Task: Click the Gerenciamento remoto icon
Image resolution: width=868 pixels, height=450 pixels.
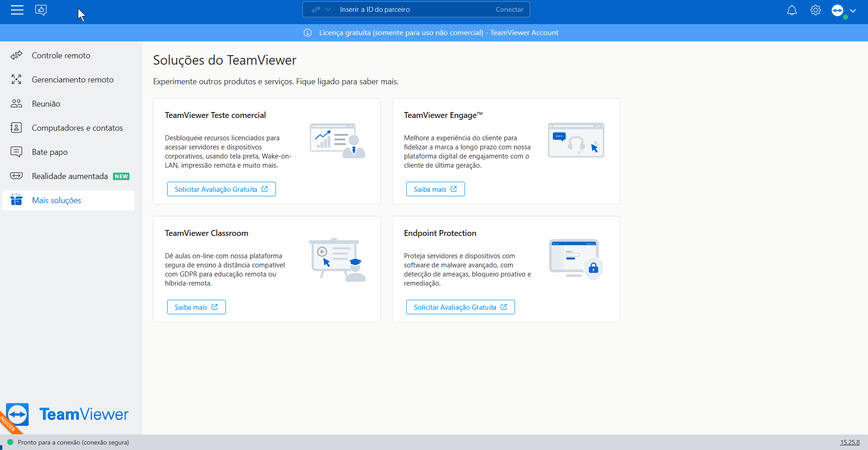Action: coord(16,80)
